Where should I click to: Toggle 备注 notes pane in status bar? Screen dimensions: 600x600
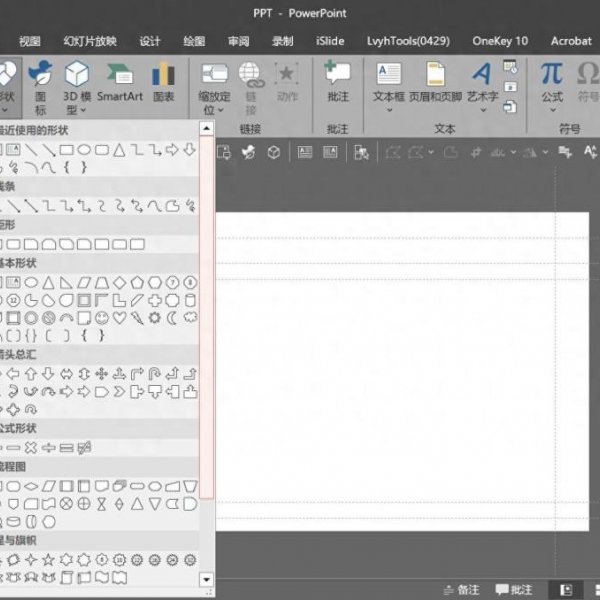coord(461,589)
